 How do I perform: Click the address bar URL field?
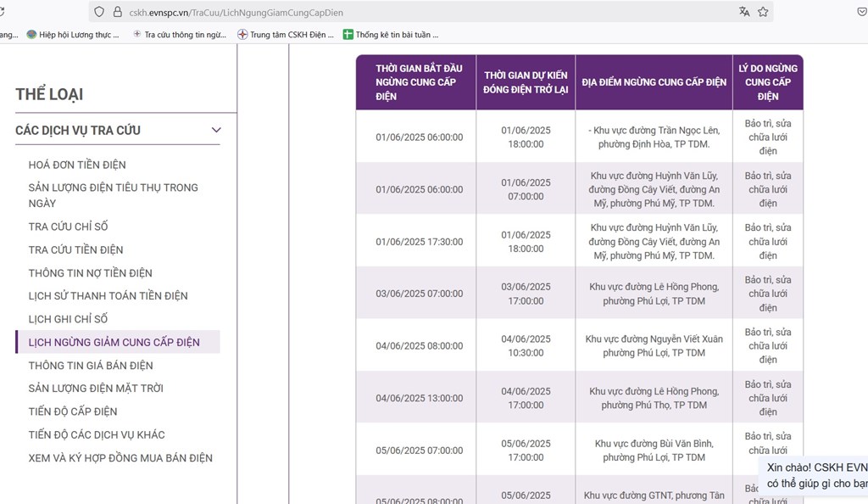(x=431, y=12)
